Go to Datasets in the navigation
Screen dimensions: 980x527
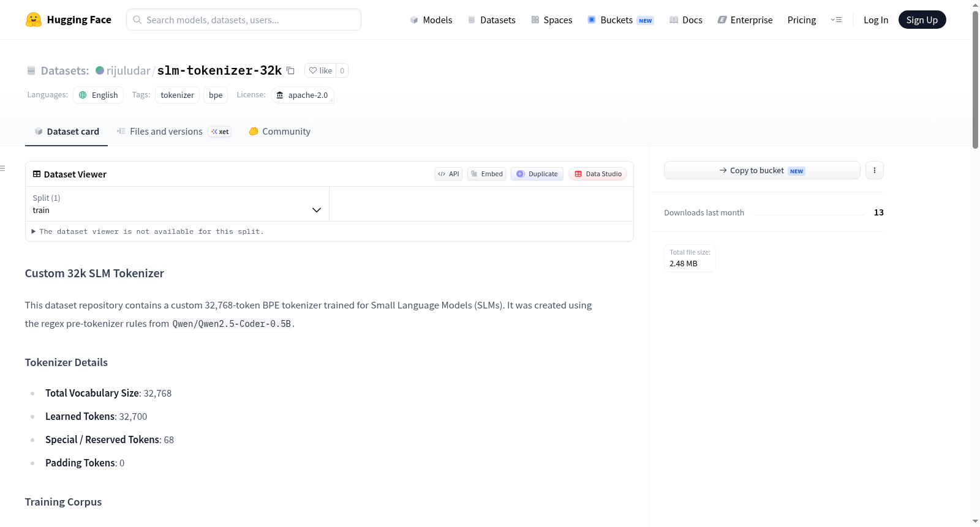(x=492, y=20)
